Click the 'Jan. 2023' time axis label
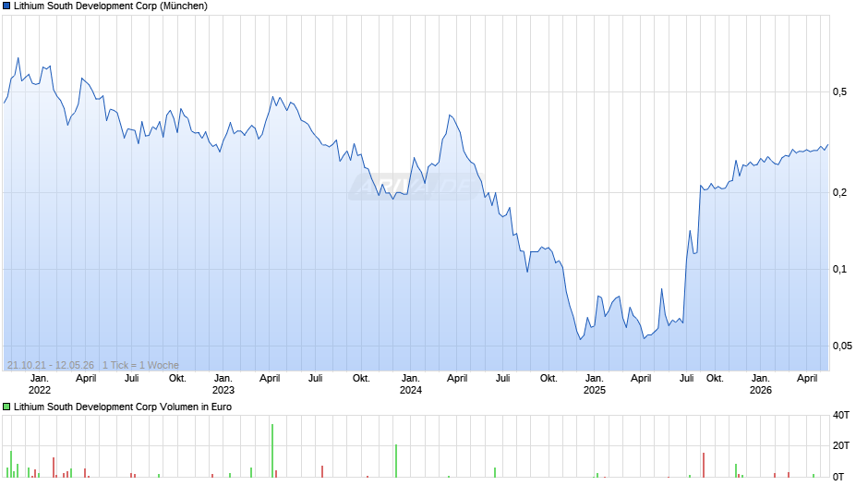 click(223, 384)
